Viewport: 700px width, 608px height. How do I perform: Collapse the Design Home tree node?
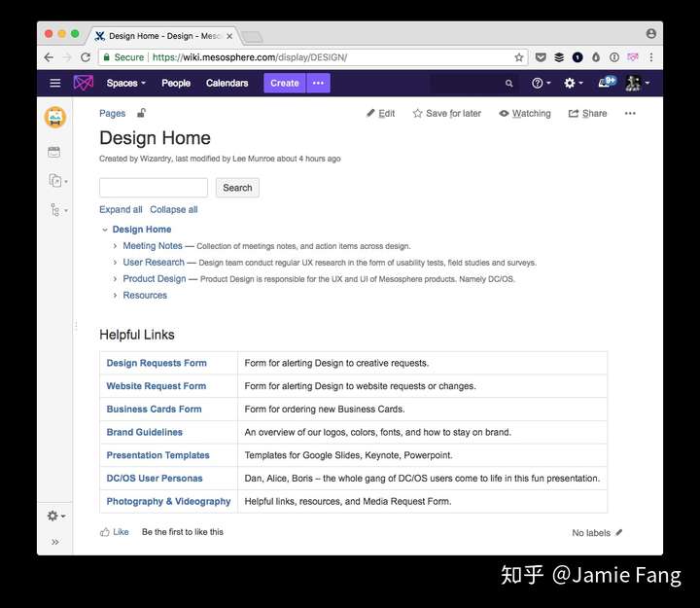coord(105,230)
